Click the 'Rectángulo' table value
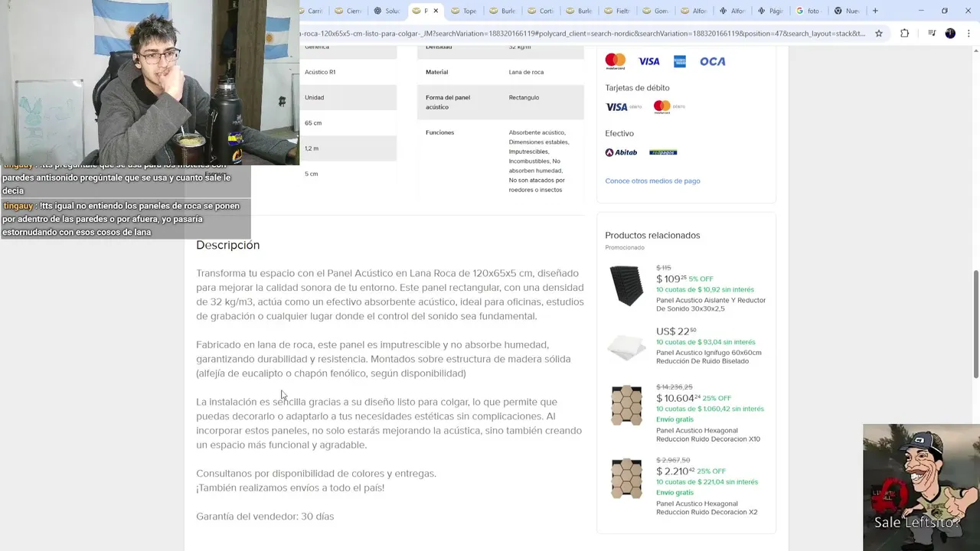Viewport: 980px width, 551px height. (524, 97)
